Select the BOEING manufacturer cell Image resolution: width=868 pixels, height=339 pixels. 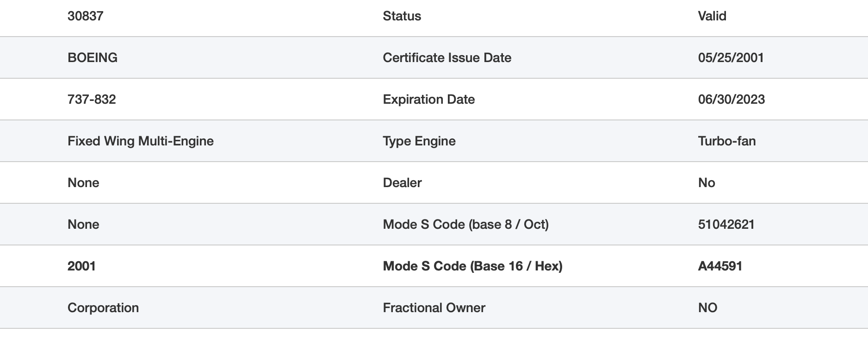click(x=93, y=58)
